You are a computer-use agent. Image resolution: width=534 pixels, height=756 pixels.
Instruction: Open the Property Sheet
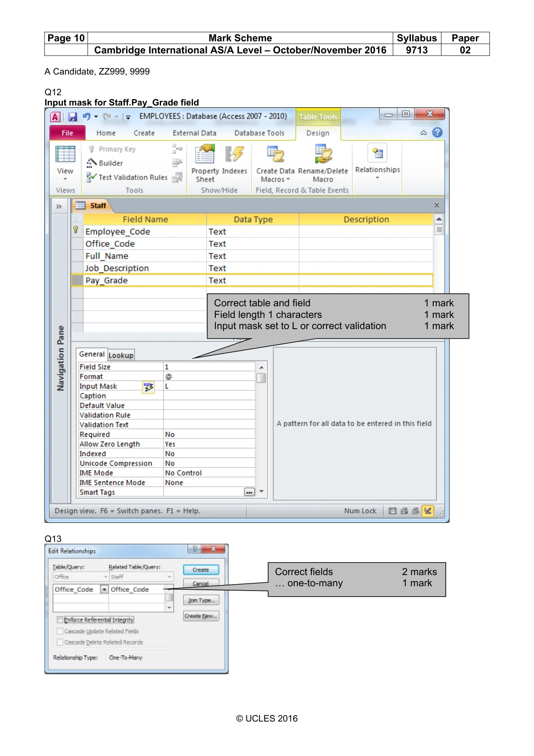point(205,164)
